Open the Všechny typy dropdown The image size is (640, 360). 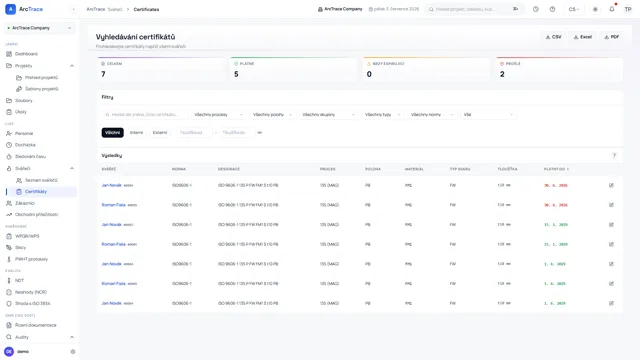(382, 115)
